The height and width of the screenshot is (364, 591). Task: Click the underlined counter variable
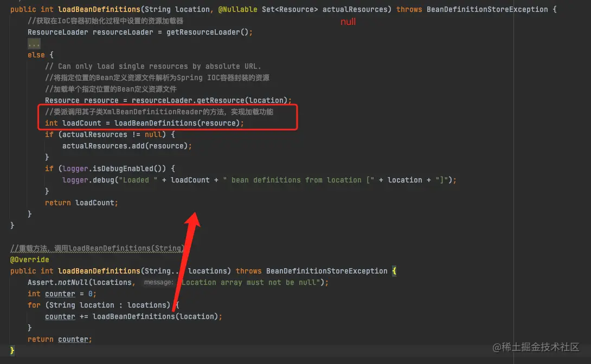pos(60,294)
